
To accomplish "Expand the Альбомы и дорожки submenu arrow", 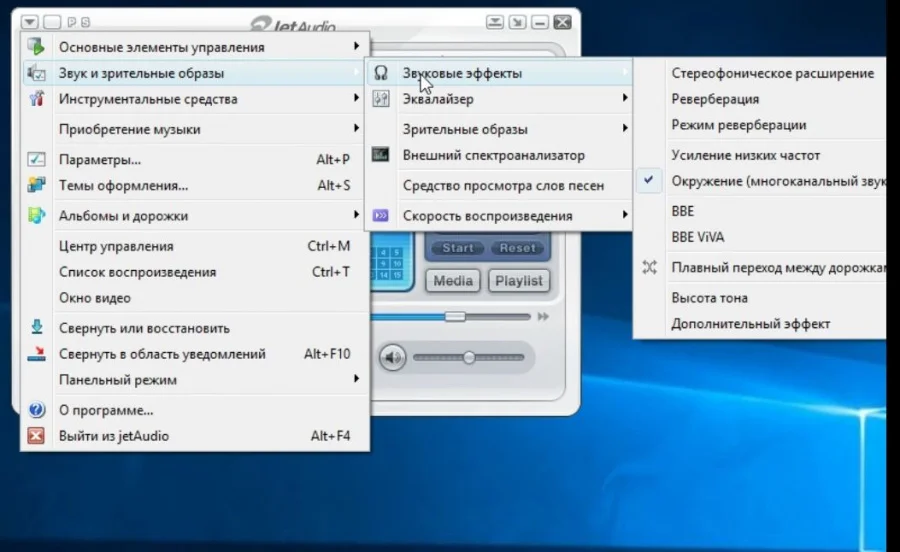I will 356,215.
